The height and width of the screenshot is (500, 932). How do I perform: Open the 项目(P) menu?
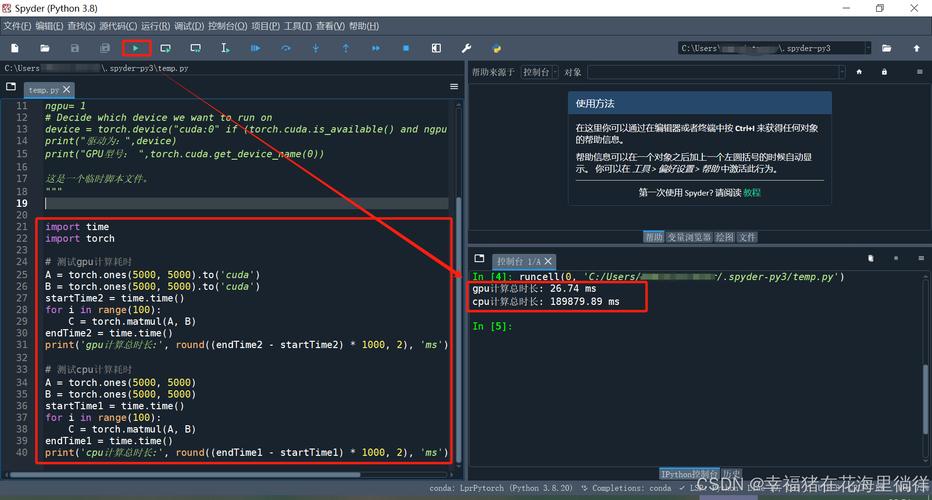tap(265, 26)
